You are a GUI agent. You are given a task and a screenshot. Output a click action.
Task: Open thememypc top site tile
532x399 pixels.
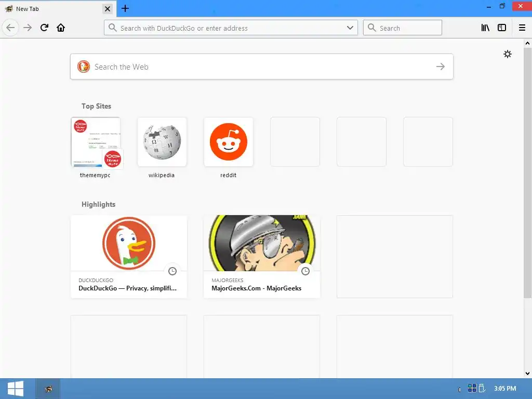96,142
